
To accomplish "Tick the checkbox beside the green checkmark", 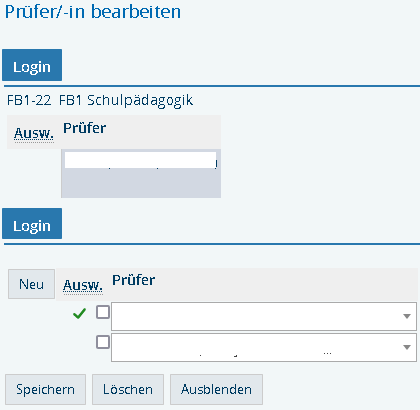I will point(103,312).
